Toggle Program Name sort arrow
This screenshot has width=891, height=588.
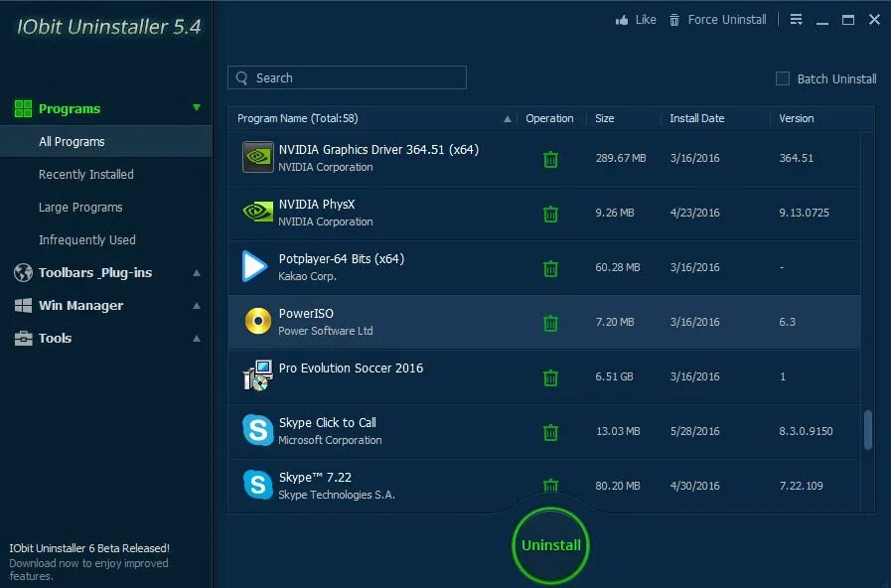(508, 119)
